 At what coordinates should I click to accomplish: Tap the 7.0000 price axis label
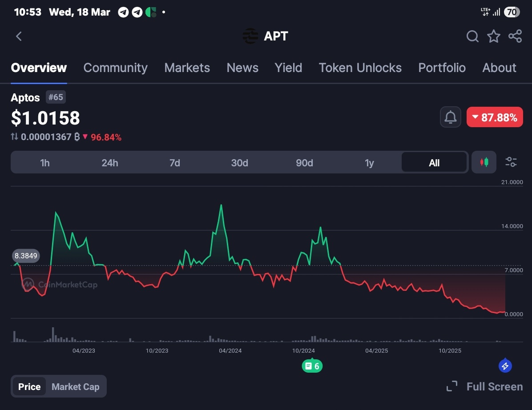[514, 270]
